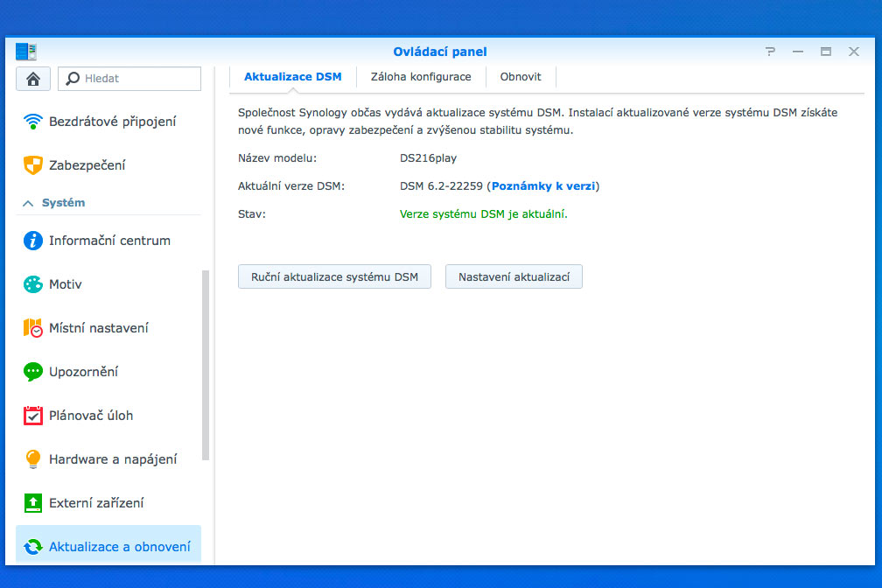
Task: Open Externí zařízení upload icon
Action: point(33,503)
